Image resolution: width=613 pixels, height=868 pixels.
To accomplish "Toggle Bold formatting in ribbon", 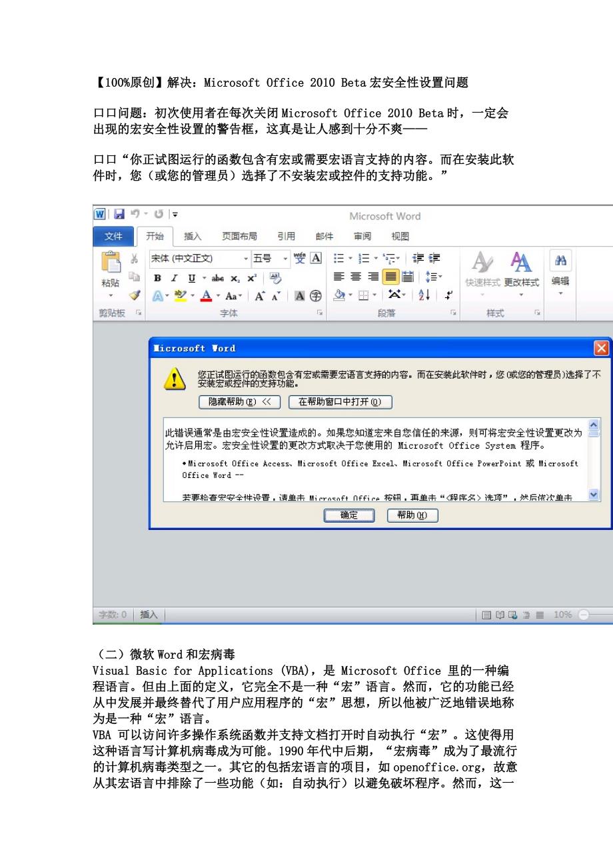I will click(158, 279).
